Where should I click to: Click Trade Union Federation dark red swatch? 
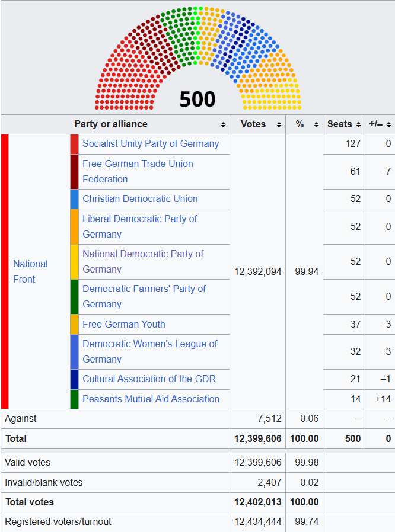click(74, 172)
